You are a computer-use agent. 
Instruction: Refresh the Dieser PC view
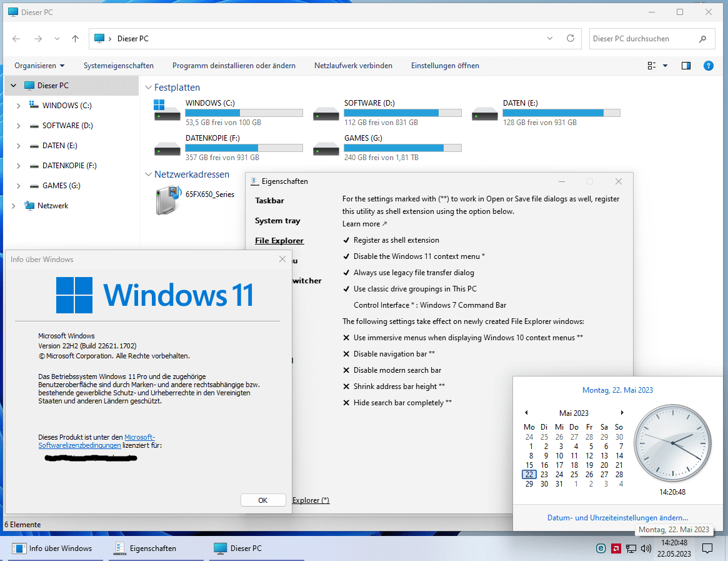point(570,39)
